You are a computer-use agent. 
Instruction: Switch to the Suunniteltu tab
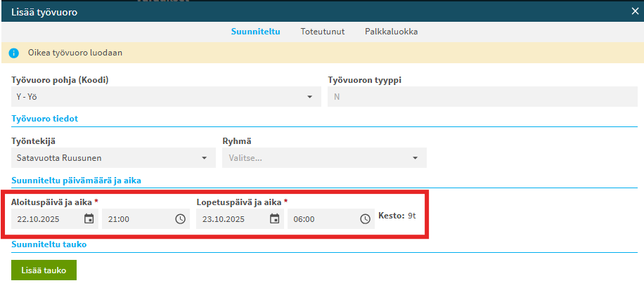point(255,32)
